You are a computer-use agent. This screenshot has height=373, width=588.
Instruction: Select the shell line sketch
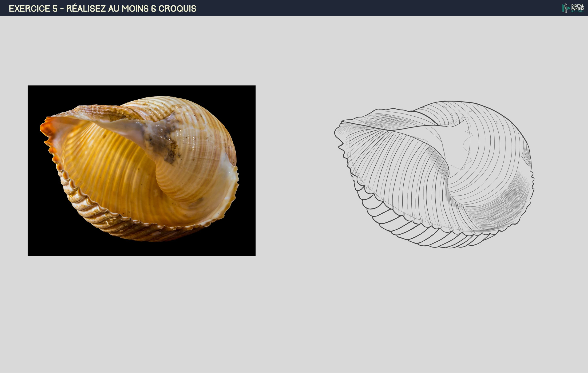point(435,174)
